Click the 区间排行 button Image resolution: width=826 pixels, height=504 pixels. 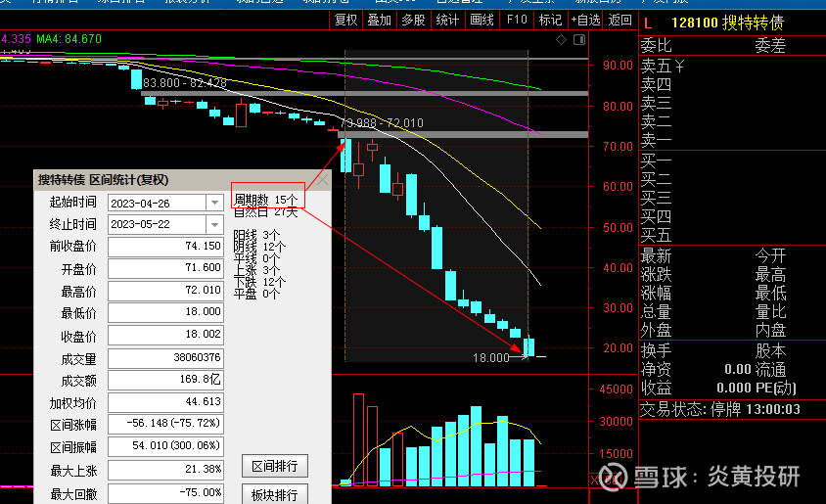pos(275,466)
